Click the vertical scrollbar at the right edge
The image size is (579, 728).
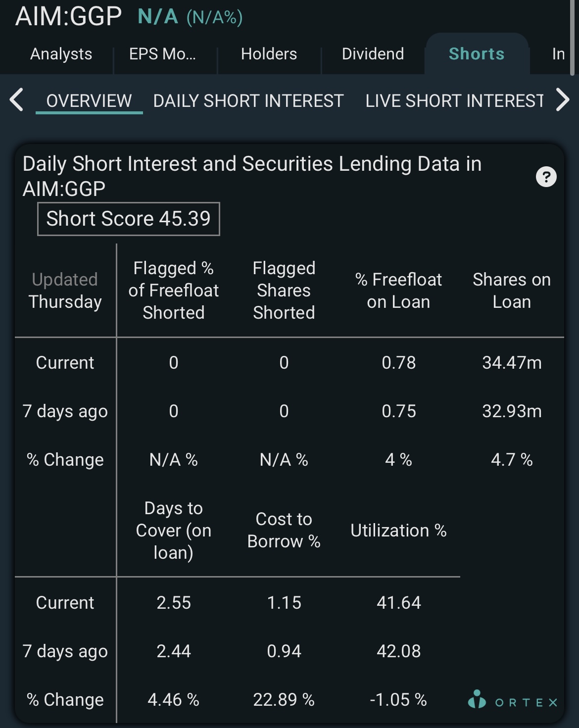pyautogui.click(x=573, y=38)
